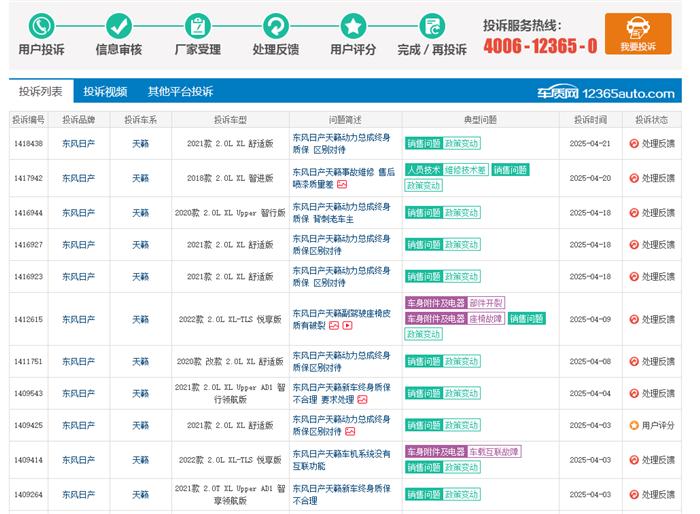Open 天籁 series link in row 1409425
This screenshot has height=514, width=700.
[x=141, y=425]
